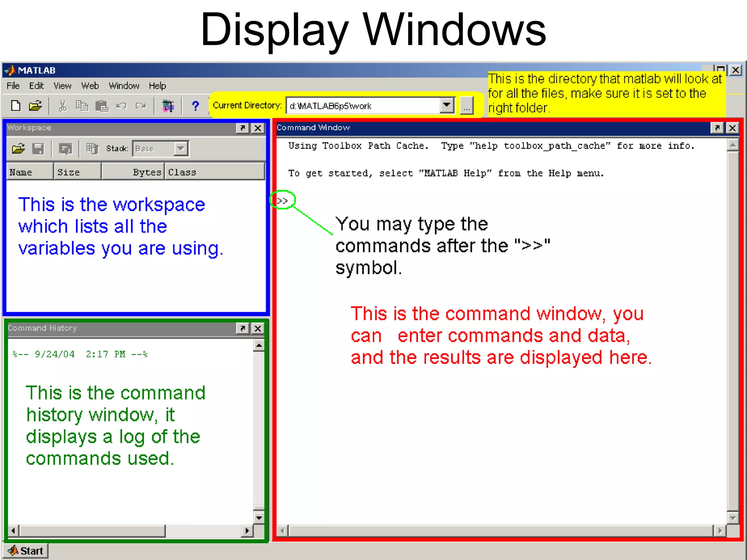Open the Help menu
747x560 pixels.
(x=157, y=86)
